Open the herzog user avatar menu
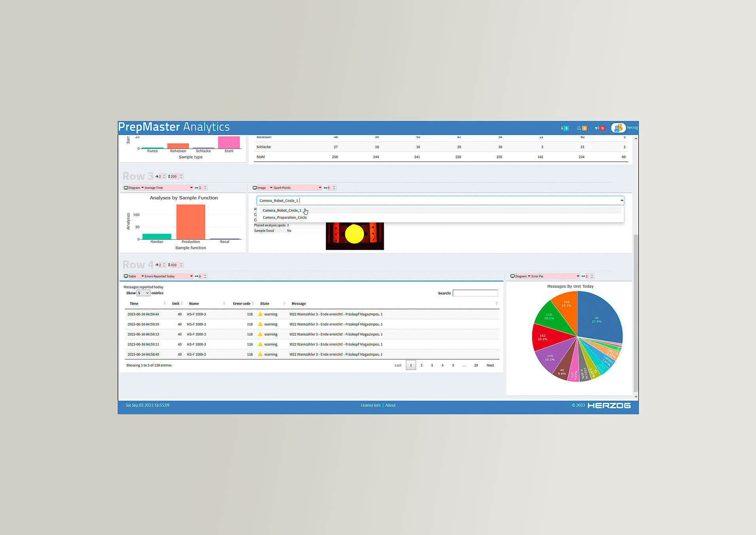The image size is (756, 535). [x=618, y=128]
